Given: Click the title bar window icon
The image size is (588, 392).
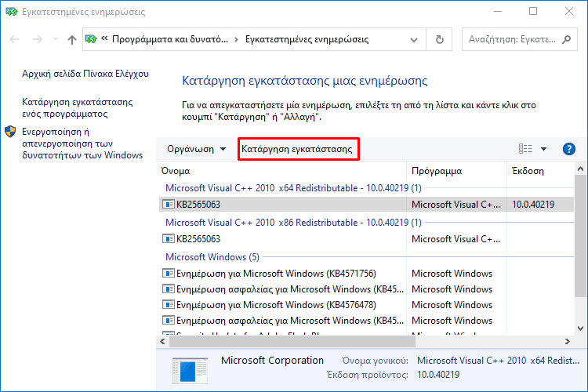Looking at the screenshot, I should (x=12, y=12).
